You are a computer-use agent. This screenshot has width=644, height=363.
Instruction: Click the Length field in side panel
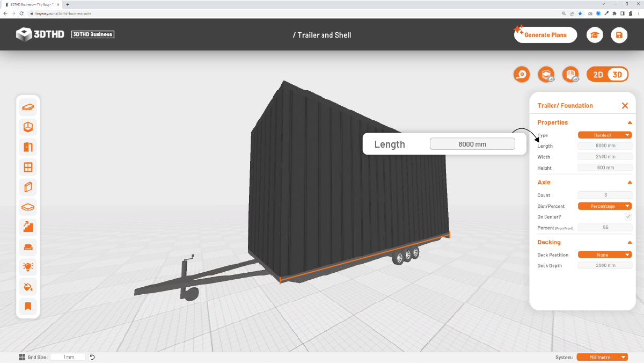(x=605, y=146)
